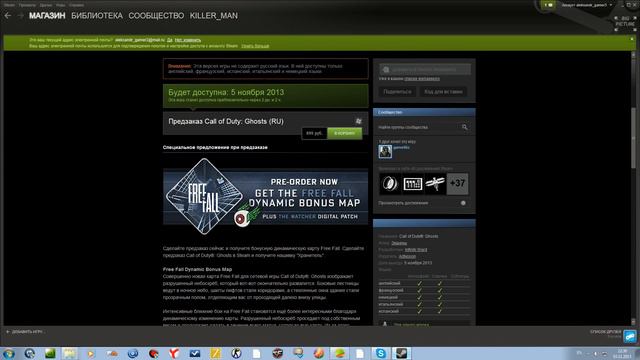The width and height of the screenshot is (640, 360).
Task: Open the second achievement icon with bars
Action: [412, 184]
